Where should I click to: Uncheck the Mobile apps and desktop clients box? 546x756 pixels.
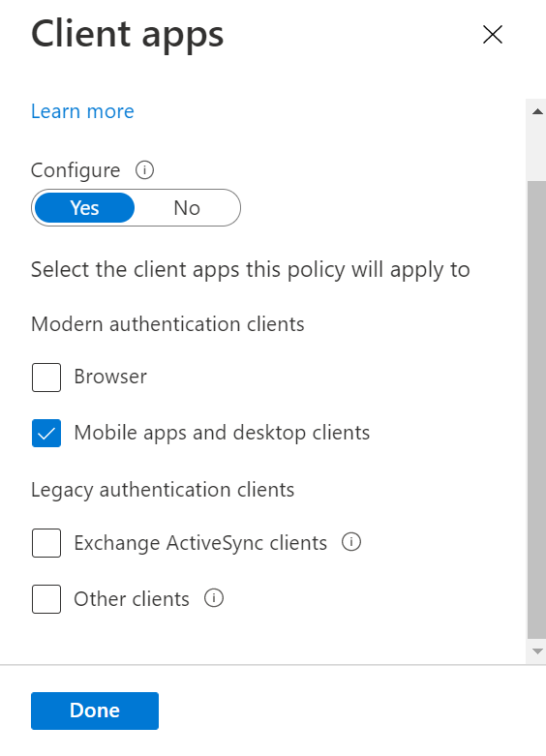pyautogui.click(x=46, y=433)
